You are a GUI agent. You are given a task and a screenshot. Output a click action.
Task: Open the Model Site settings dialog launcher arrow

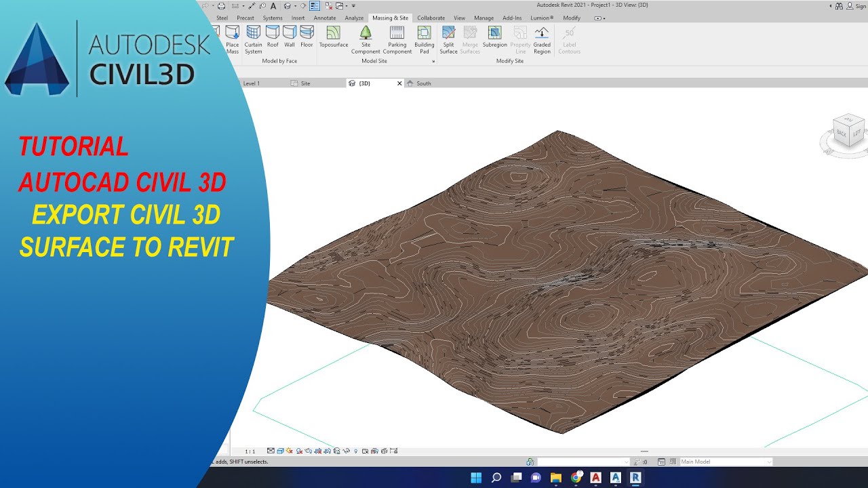[x=433, y=62]
